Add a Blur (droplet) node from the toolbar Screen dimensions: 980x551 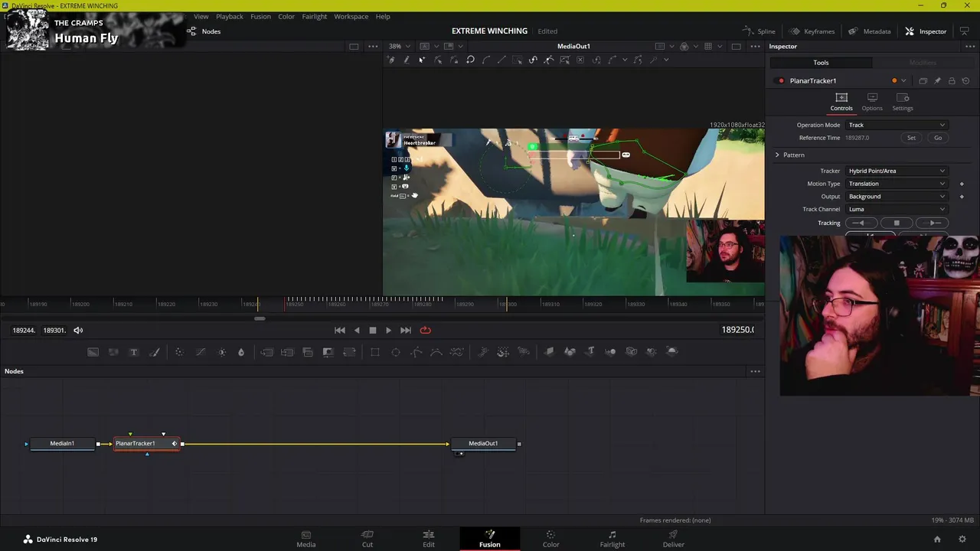click(241, 352)
